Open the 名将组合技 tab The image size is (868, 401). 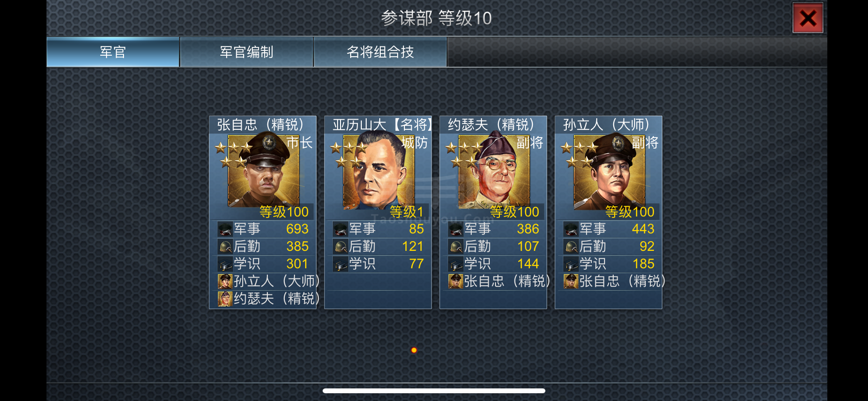click(380, 52)
